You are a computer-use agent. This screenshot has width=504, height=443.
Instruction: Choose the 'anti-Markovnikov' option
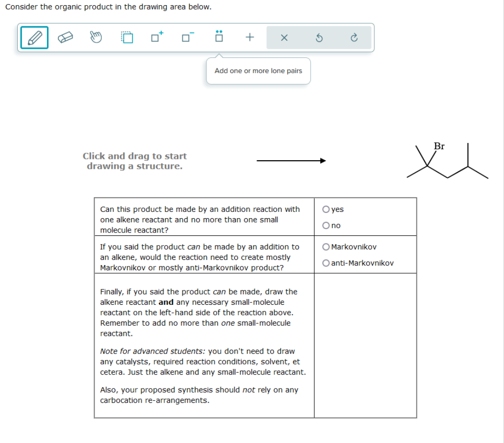(x=326, y=263)
